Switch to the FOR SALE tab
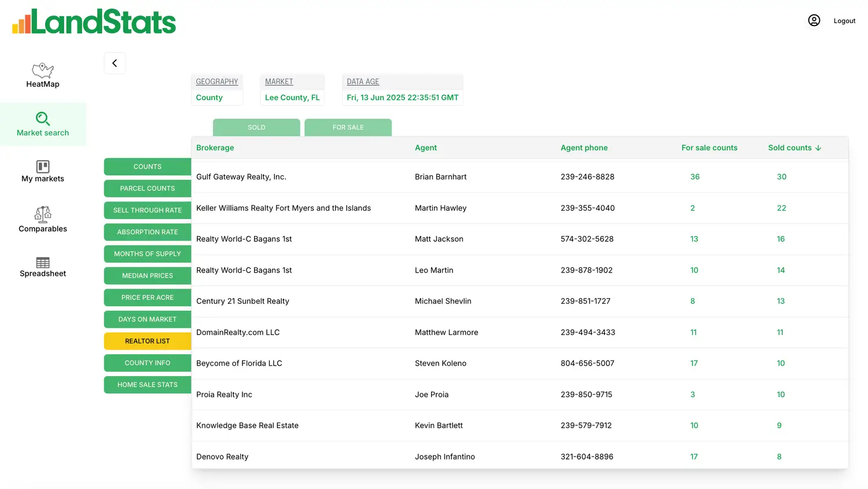Image resolution: width=868 pixels, height=489 pixels. (x=348, y=127)
